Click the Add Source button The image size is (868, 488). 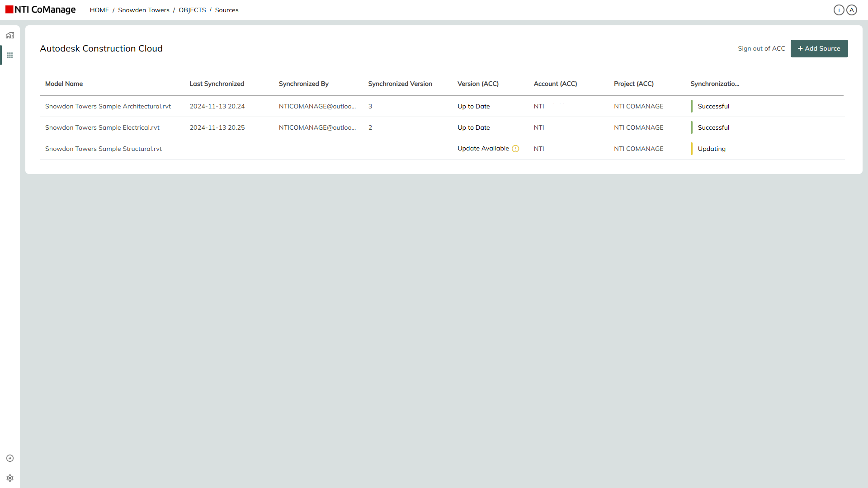[x=819, y=48]
